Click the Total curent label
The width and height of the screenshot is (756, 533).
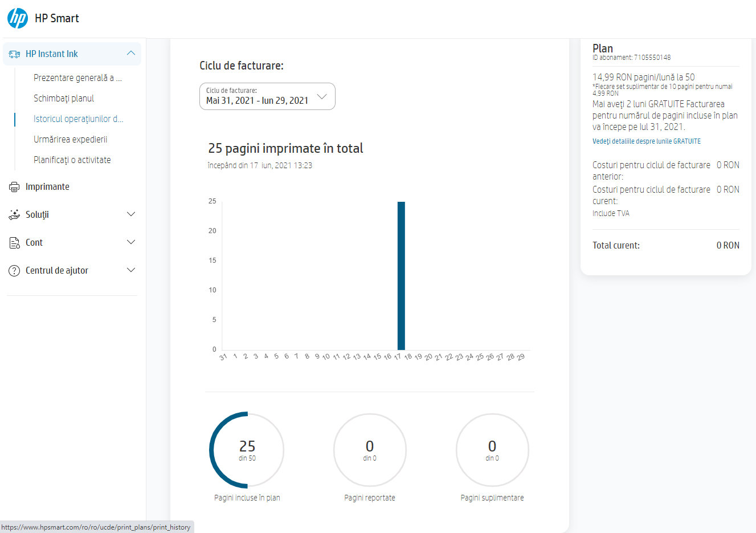[x=616, y=245]
